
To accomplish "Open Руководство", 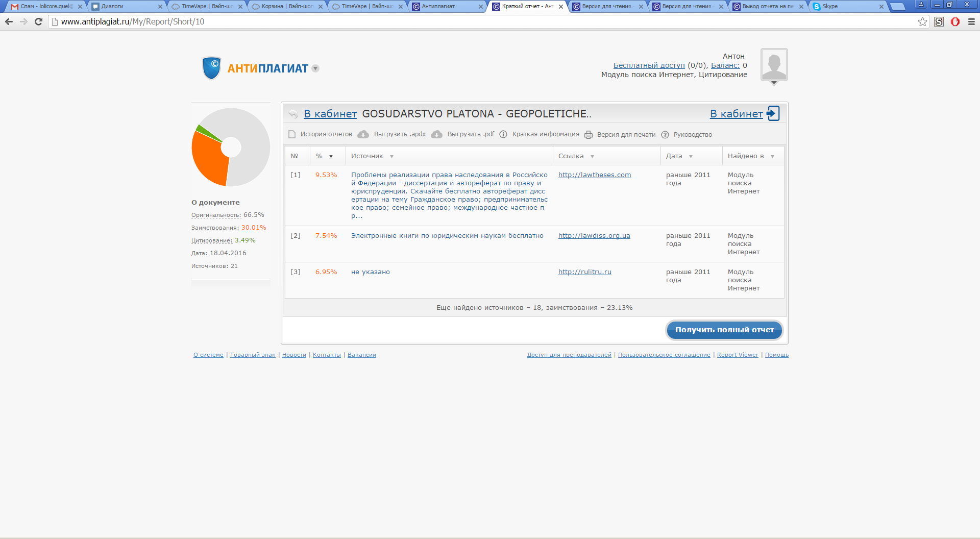I will tap(693, 135).
